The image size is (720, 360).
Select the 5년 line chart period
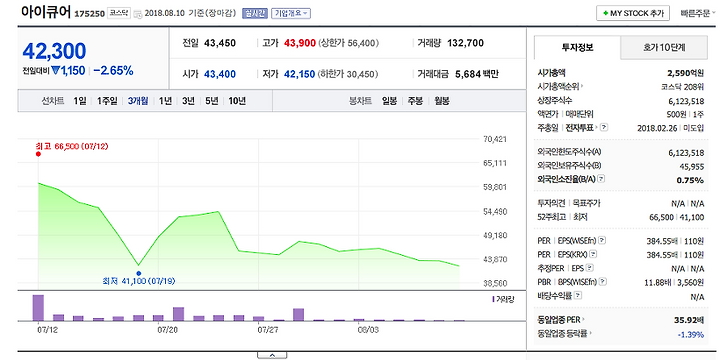(212, 101)
